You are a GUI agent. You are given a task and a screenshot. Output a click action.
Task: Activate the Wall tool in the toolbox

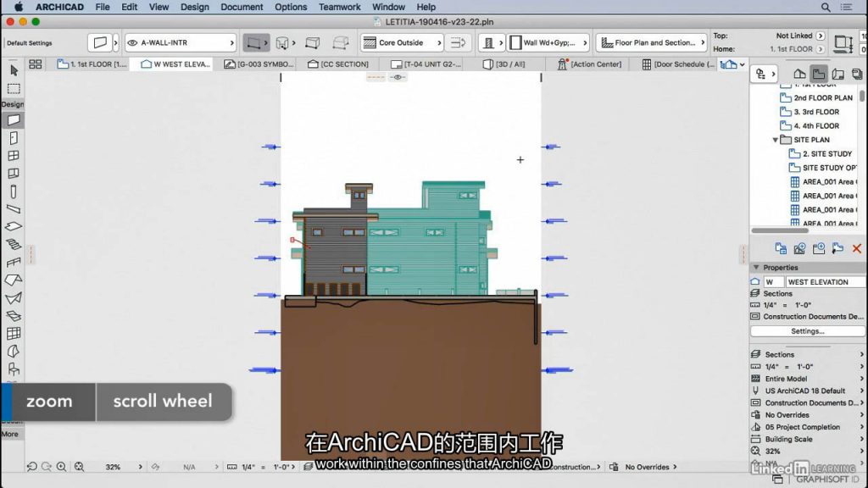(14, 120)
